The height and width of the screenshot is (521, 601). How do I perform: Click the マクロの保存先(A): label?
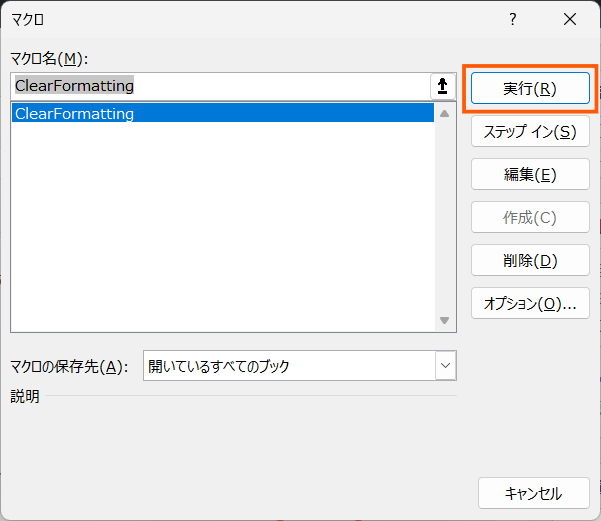pos(70,367)
